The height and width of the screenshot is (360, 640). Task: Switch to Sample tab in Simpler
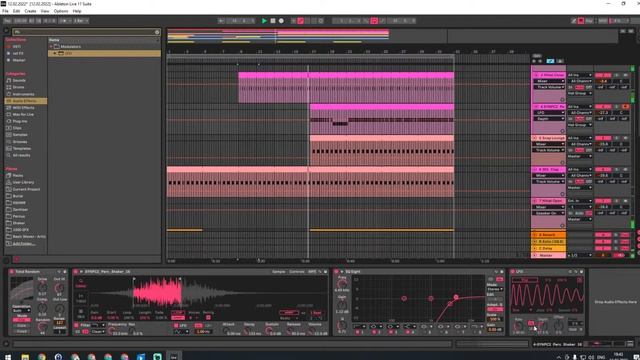[278, 271]
